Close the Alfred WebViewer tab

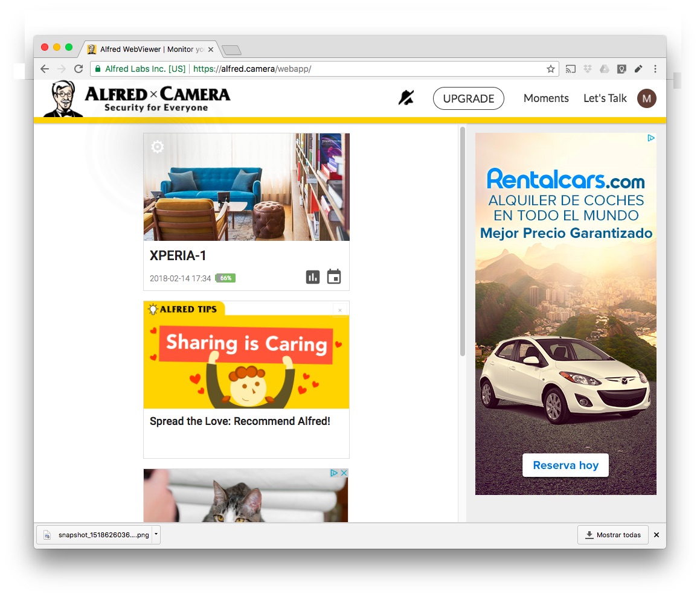click(211, 49)
